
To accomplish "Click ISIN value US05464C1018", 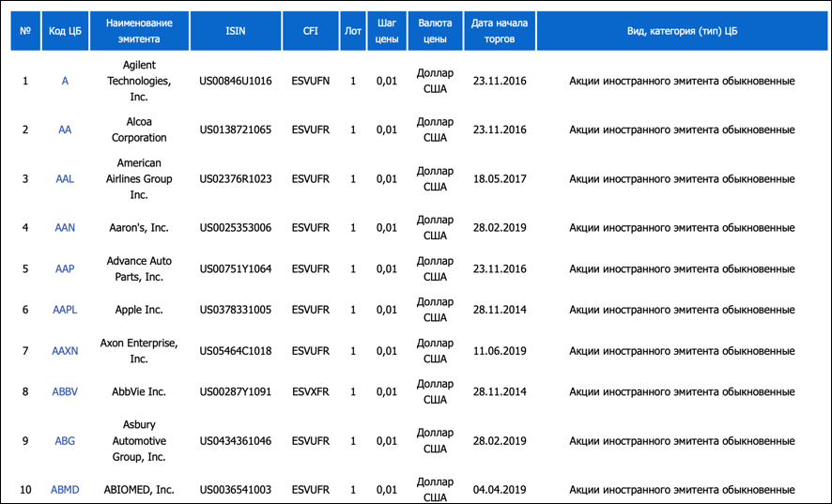I will point(236,351).
